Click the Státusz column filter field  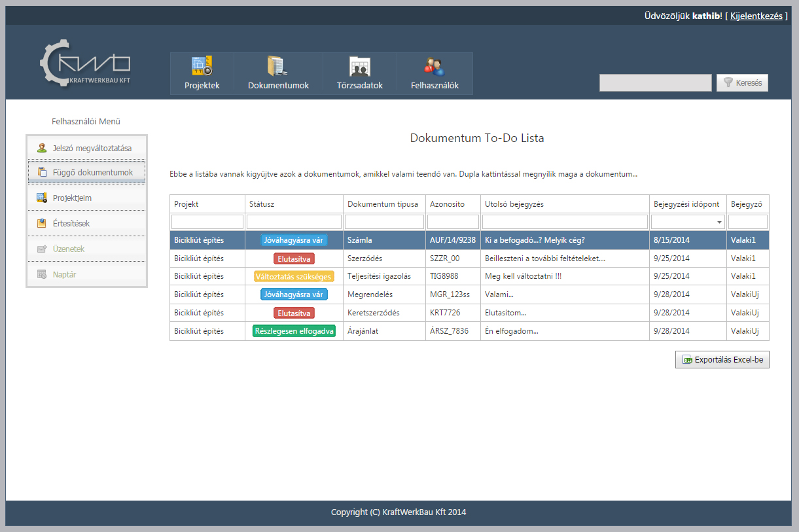[x=294, y=222]
